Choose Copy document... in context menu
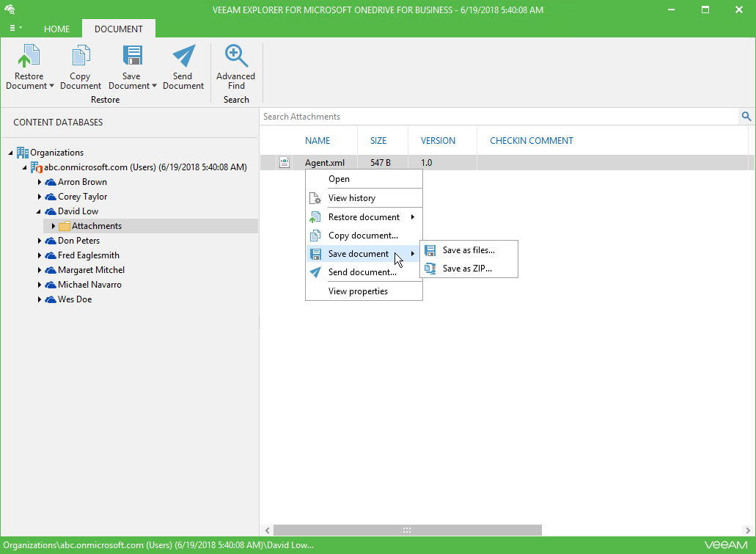The height and width of the screenshot is (554, 756). pos(364,236)
